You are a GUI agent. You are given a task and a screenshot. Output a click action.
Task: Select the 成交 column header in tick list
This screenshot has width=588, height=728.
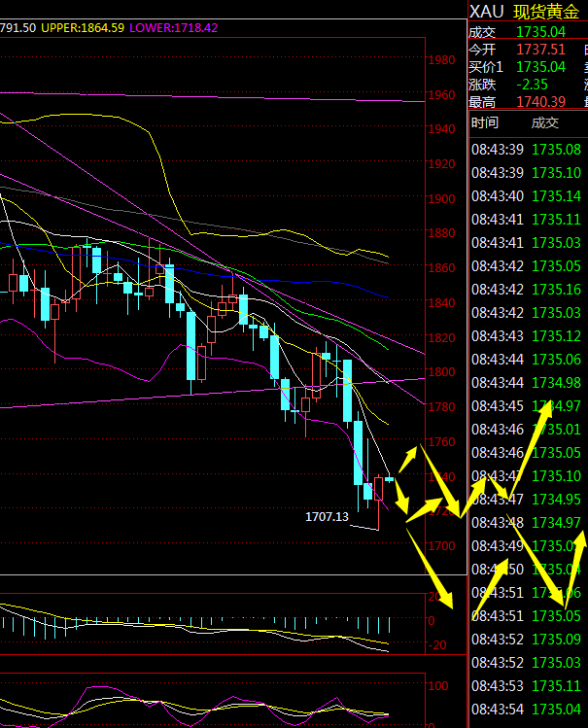tap(544, 122)
